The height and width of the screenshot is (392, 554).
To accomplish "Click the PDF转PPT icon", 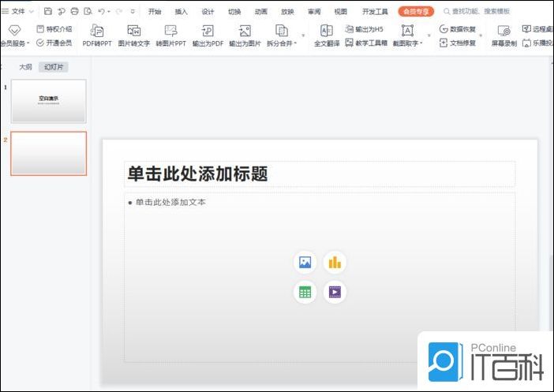I will [98, 31].
